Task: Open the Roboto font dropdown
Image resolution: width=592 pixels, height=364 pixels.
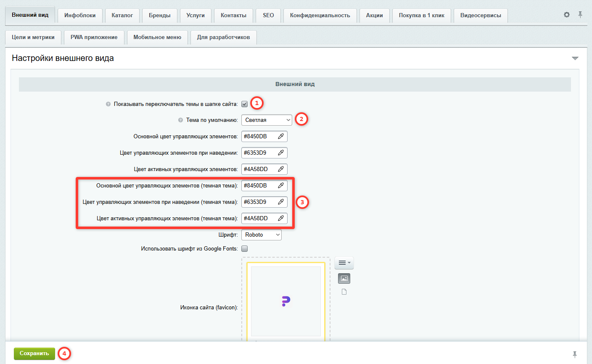Action: point(262,235)
